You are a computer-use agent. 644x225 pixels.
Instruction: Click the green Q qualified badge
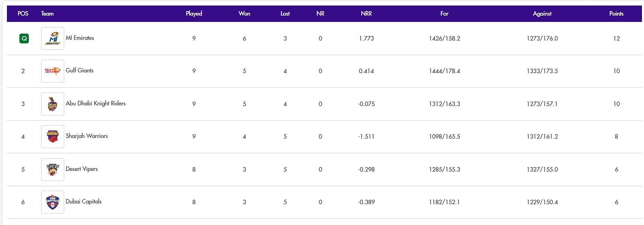[24, 38]
